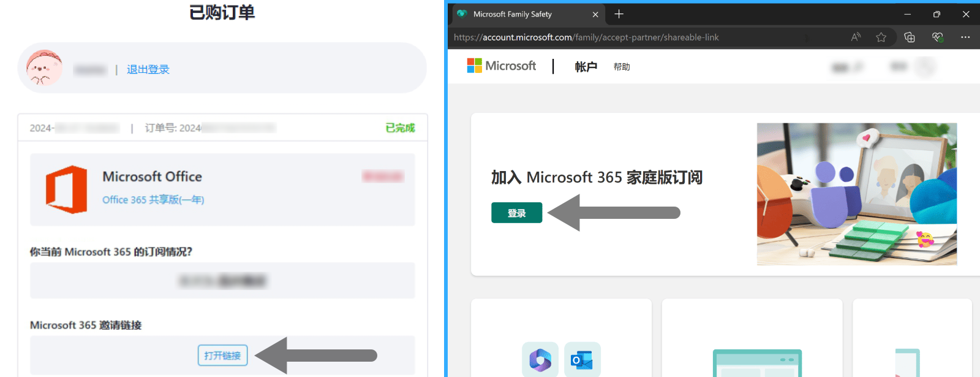Click the 已完成 order status text
This screenshot has height=377, width=980.
pyautogui.click(x=400, y=128)
